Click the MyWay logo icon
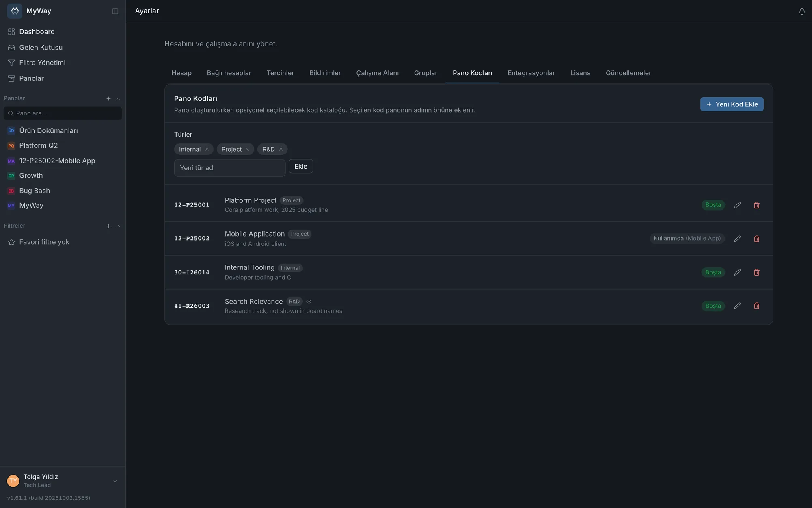Viewport: 812px width, 508px height. tap(15, 11)
